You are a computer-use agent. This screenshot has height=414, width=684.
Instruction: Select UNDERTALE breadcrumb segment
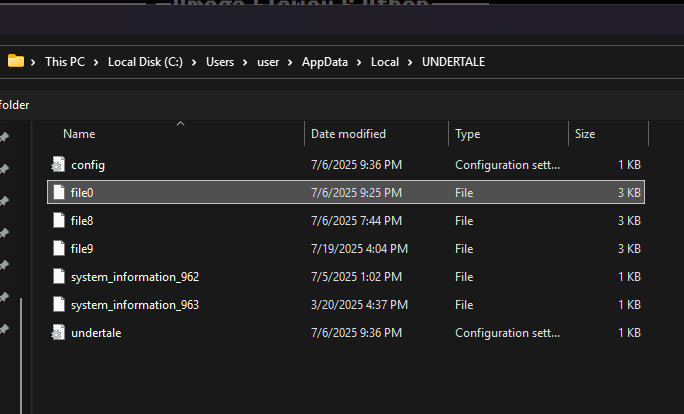[x=453, y=62]
